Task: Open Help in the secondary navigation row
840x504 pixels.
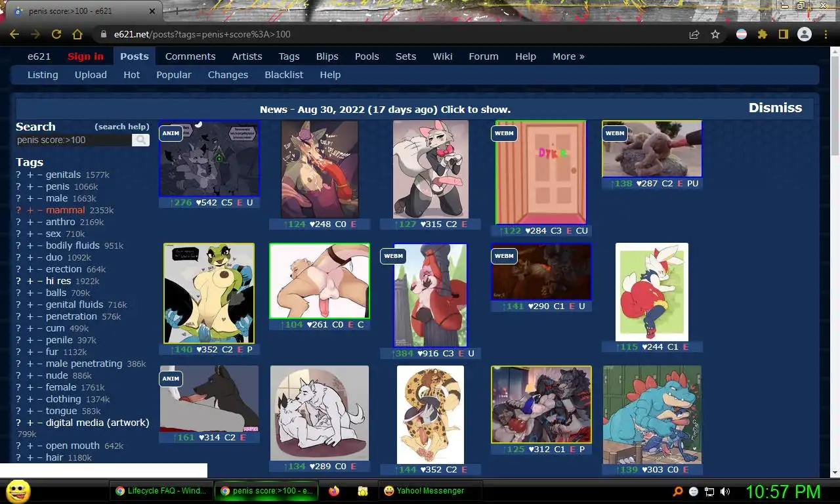Action: point(330,75)
